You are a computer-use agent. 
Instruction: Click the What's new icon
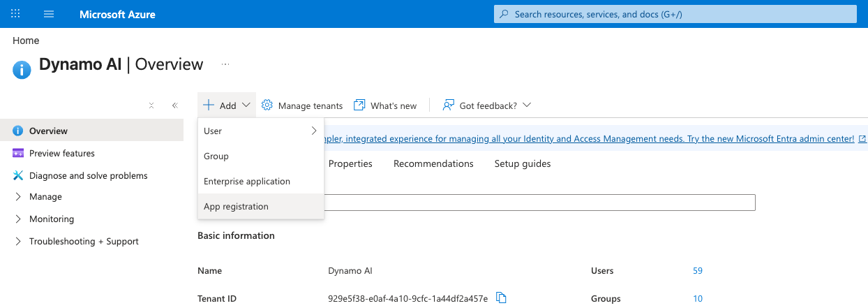360,105
